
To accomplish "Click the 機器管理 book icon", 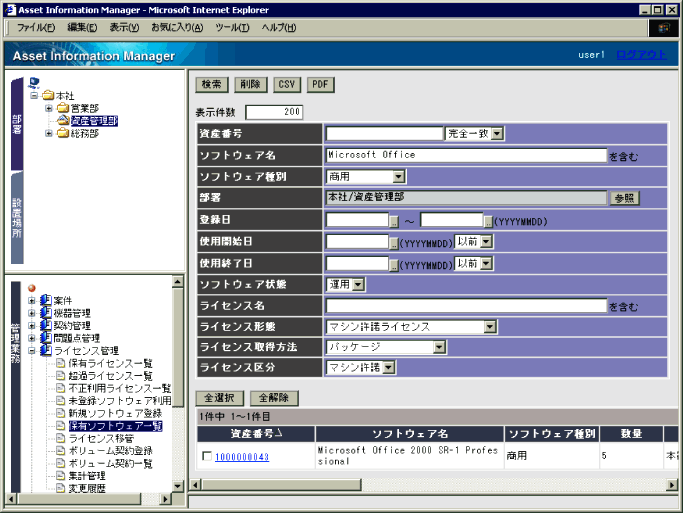I will click(x=46, y=313).
